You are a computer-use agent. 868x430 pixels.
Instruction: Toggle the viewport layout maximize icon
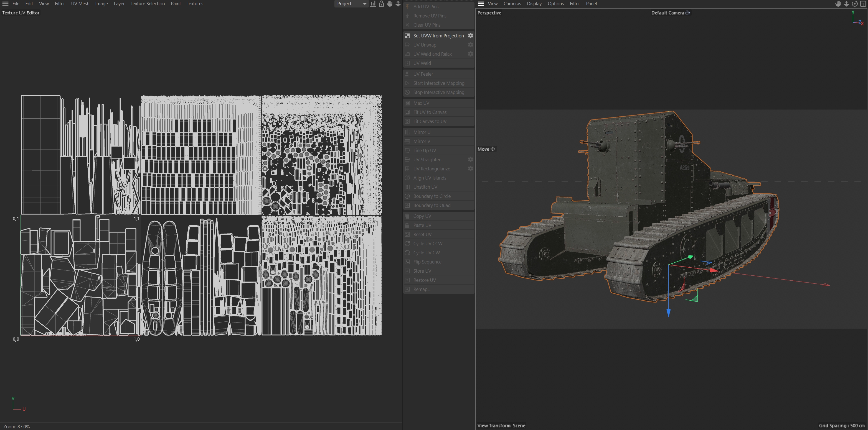tap(863, 4)
